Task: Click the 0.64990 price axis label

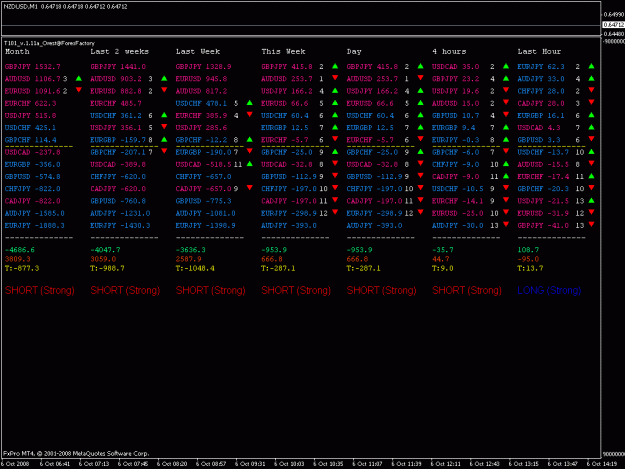Action: [613, 15]
